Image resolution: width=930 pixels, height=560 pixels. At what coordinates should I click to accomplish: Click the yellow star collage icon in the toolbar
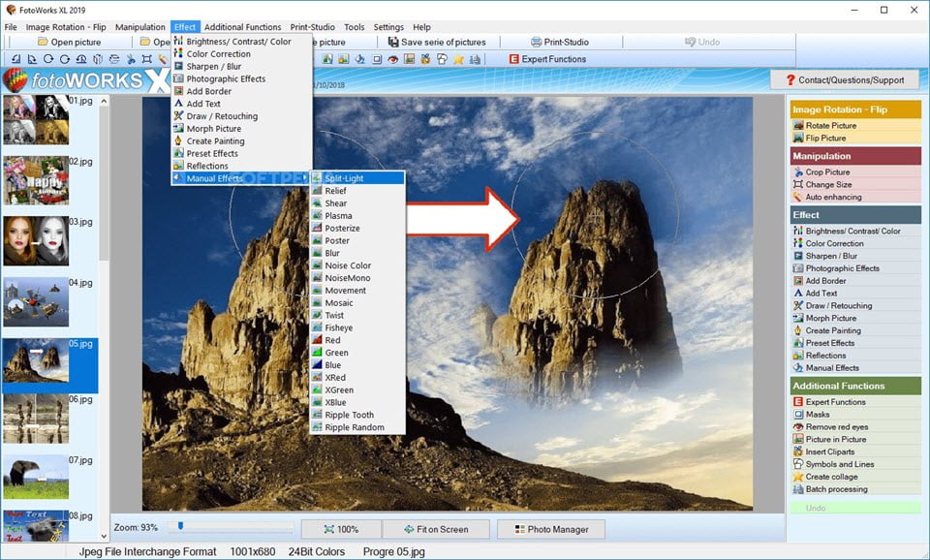tap(458, 59)
